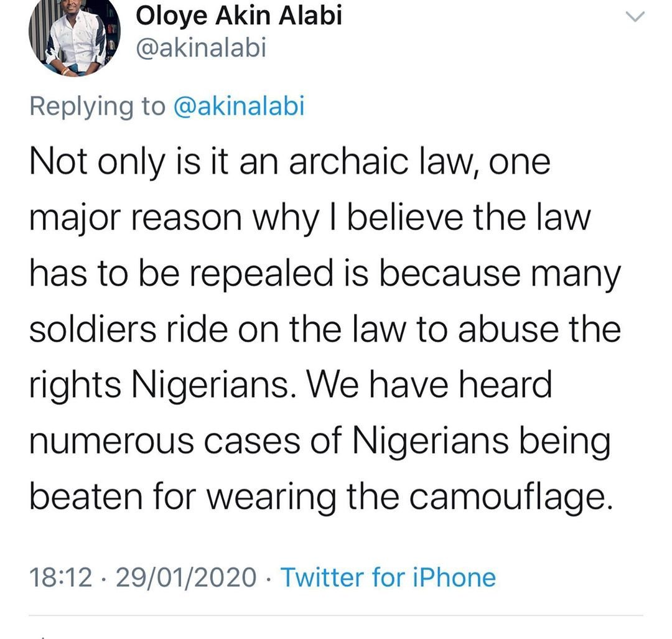The image size is (672, 639).
Task: Tap the word "abuse" in the tweet
Action: [x=508, y=329]
